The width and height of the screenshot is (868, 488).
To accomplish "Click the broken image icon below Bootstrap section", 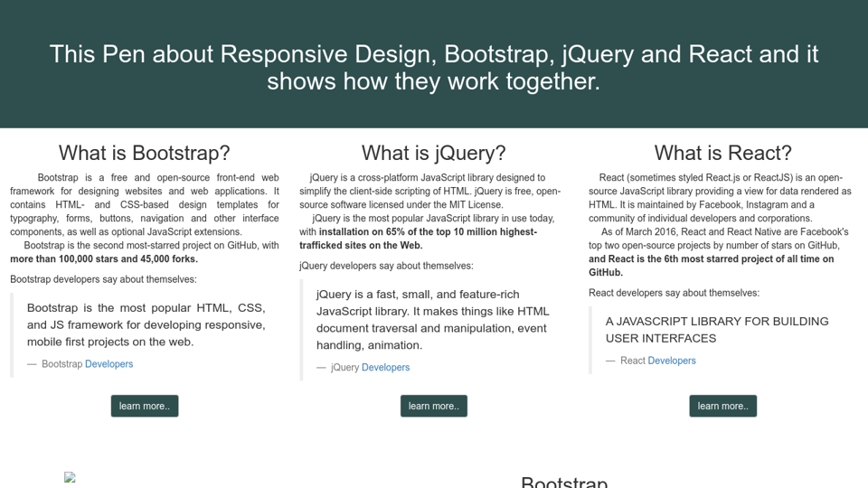I will (70, 478).
